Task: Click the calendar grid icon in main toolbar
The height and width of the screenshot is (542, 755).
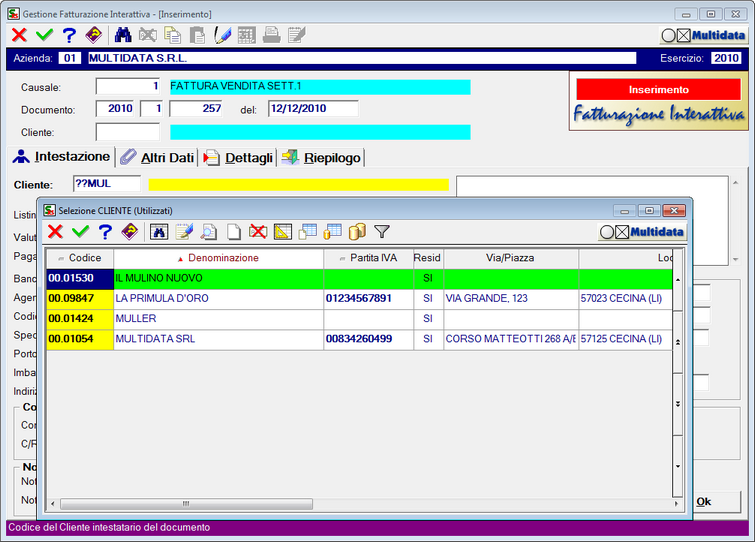Action: coord(247,35)
